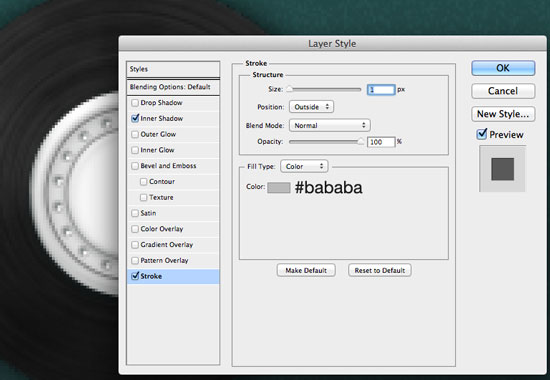Viewport: 550px width, 380px height.
Task: Open the Position dropdown set to Outside
Action: point(311,107)
